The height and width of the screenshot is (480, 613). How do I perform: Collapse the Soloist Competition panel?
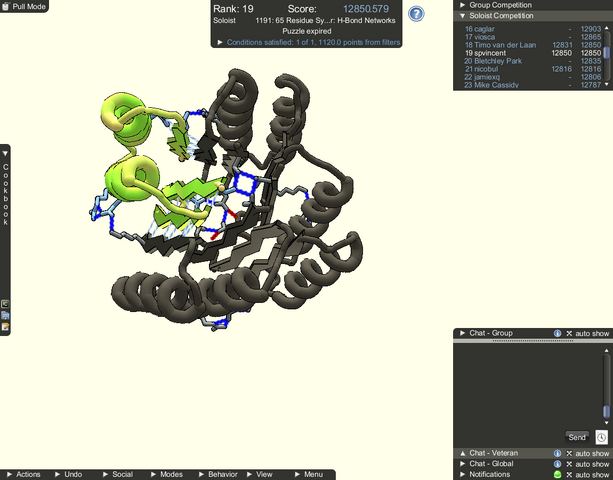tap(462, 16)
